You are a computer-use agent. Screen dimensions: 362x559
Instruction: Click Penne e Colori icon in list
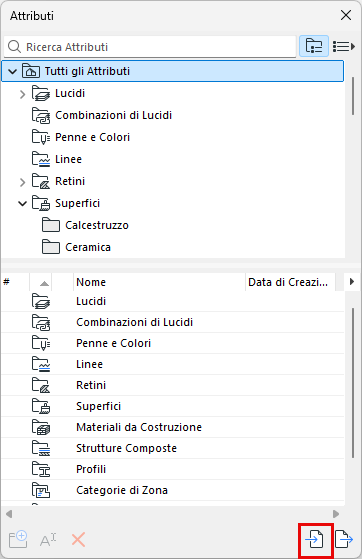(41, 343)
